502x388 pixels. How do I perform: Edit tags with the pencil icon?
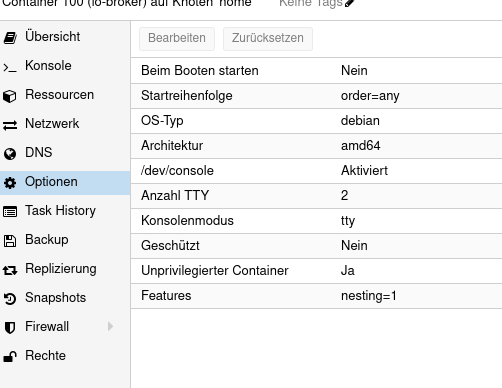(349, 3)
